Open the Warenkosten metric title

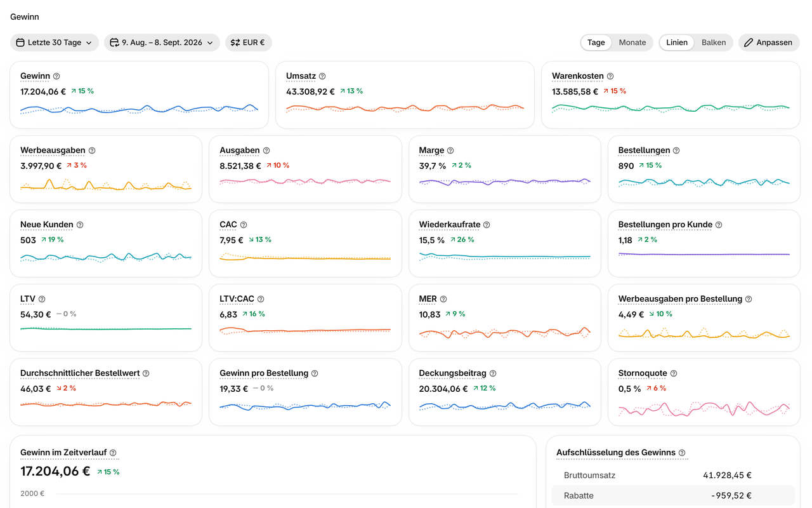578,76
